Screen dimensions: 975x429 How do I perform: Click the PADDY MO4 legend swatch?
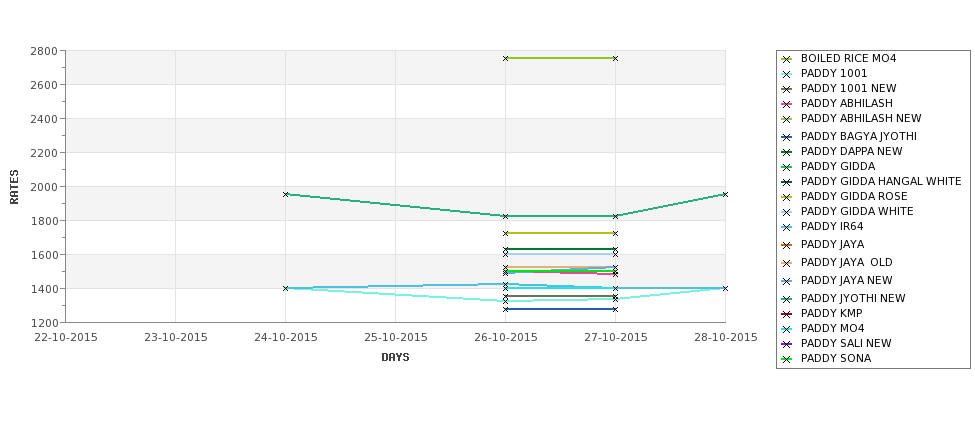[x=787, y=329]
